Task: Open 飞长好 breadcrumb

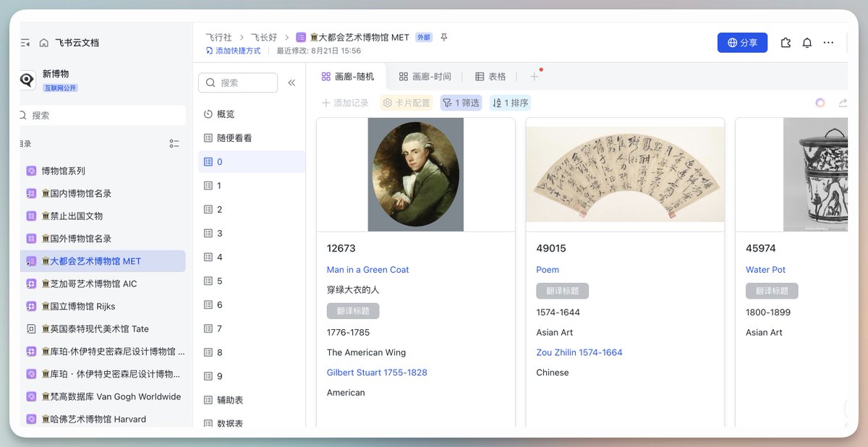Action: pyautogui.click(x=264, y=37)
